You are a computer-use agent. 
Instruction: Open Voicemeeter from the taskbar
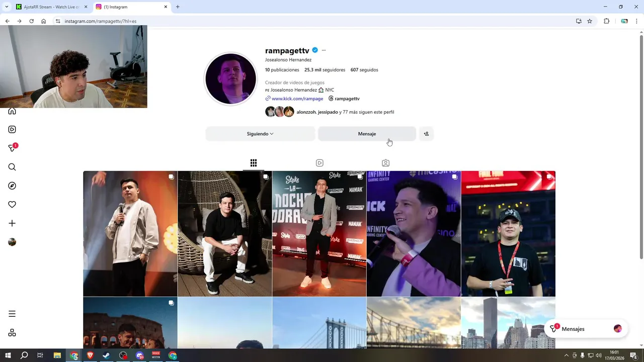point(156,355)
